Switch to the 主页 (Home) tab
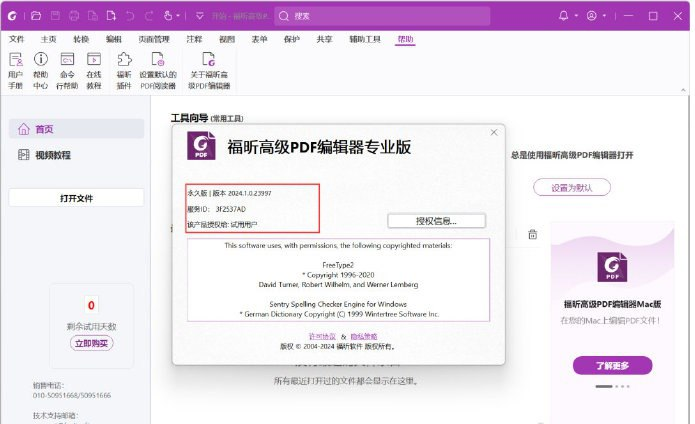 tap(48, 39)
